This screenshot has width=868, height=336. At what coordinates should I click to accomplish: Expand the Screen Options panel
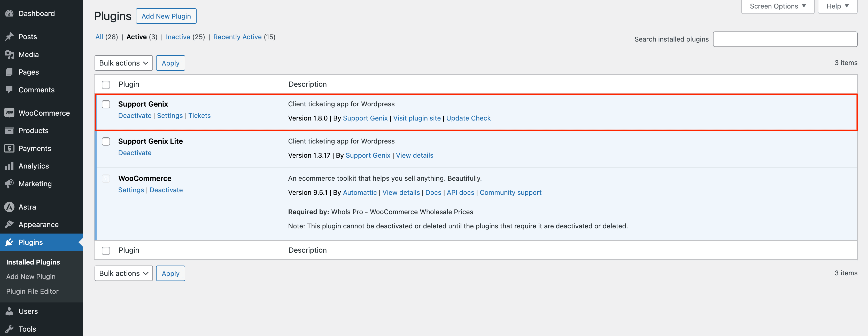click(x=777, y=6)
